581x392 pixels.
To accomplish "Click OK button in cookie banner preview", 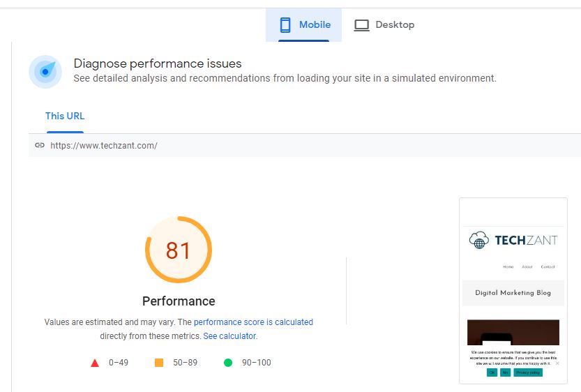I will point(492,372).
